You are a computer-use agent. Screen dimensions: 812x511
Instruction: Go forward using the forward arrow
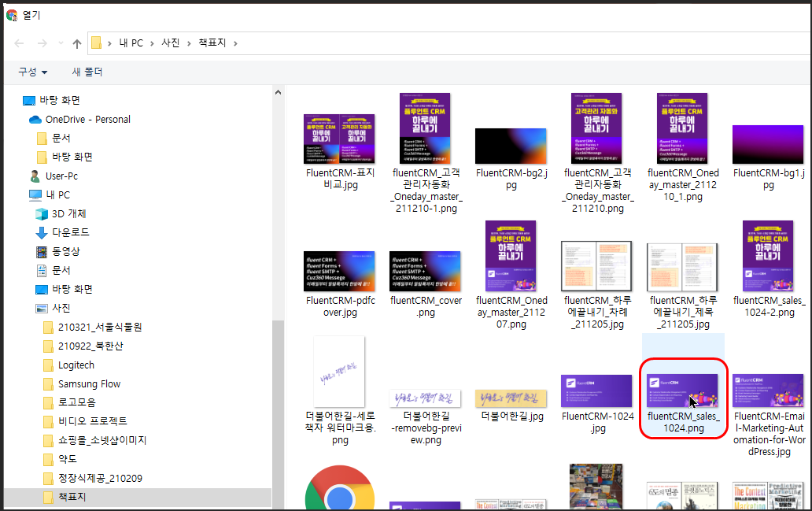[42, 43]
